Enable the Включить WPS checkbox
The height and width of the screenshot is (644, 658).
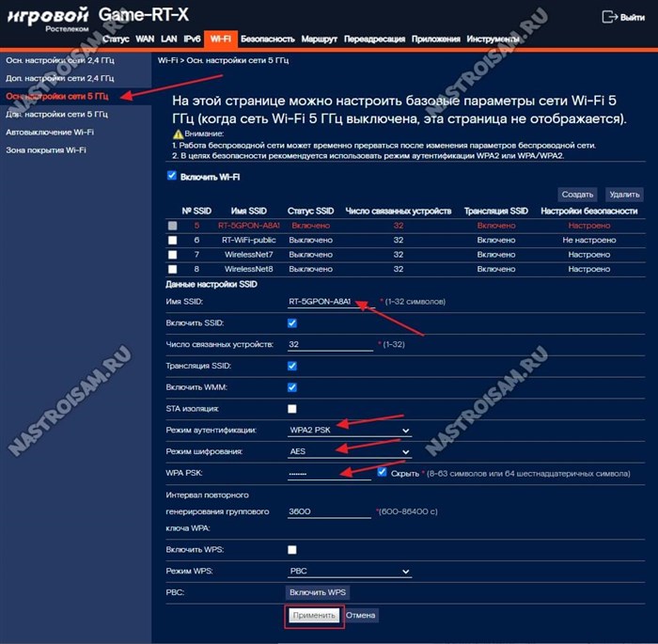coord(292,550)
